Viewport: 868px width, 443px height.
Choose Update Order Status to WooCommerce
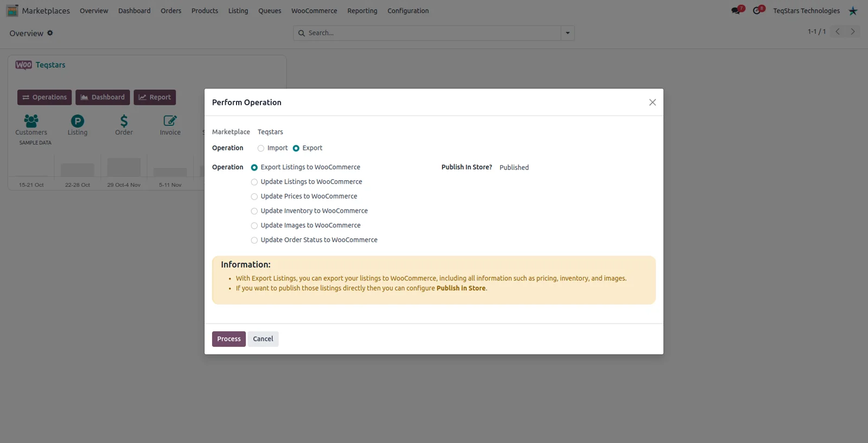pyautogui.click(x=254, y=240)
